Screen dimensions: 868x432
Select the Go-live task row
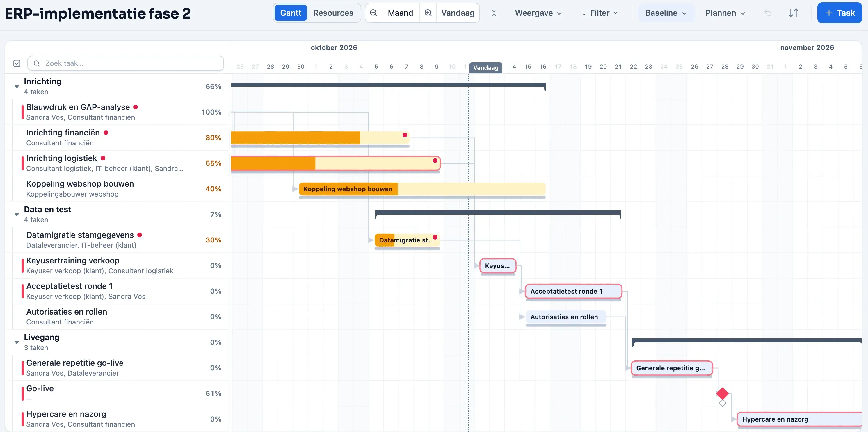(117, 394)
